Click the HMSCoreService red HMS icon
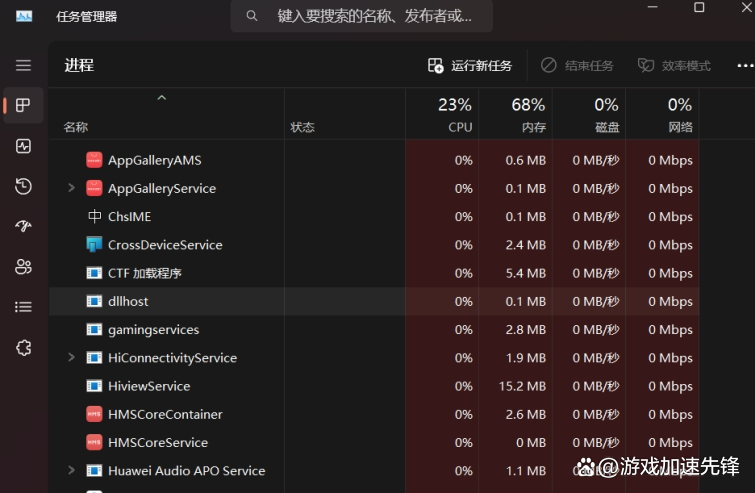The width and height of the screenshot is (755, 493). (94, 442)
